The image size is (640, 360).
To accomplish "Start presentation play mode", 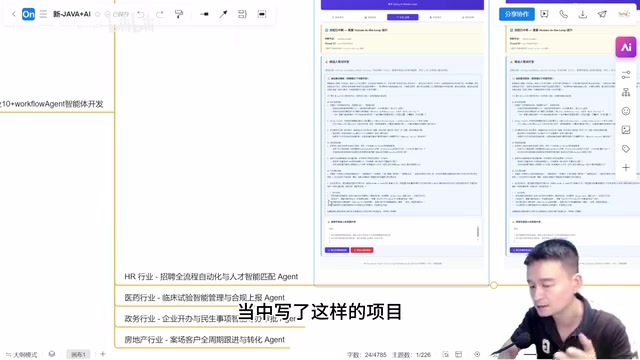I will coord(544,14).
